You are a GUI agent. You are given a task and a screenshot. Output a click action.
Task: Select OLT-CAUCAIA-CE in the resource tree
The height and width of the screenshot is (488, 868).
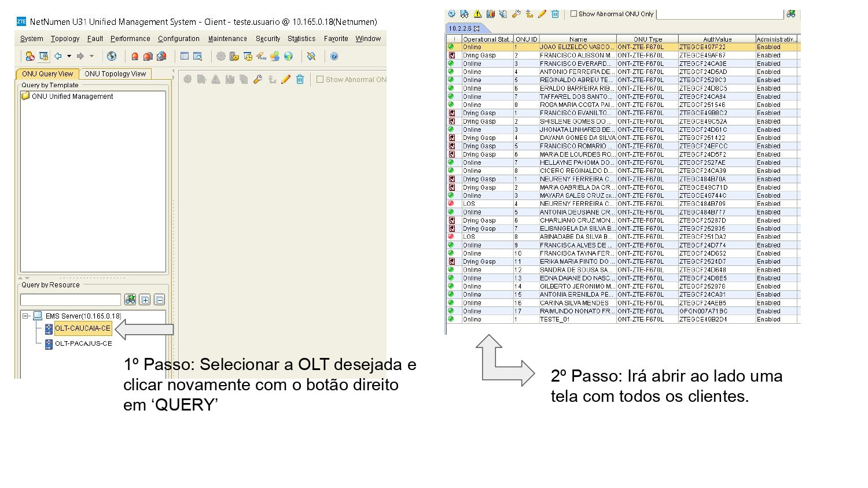point(83,328)
